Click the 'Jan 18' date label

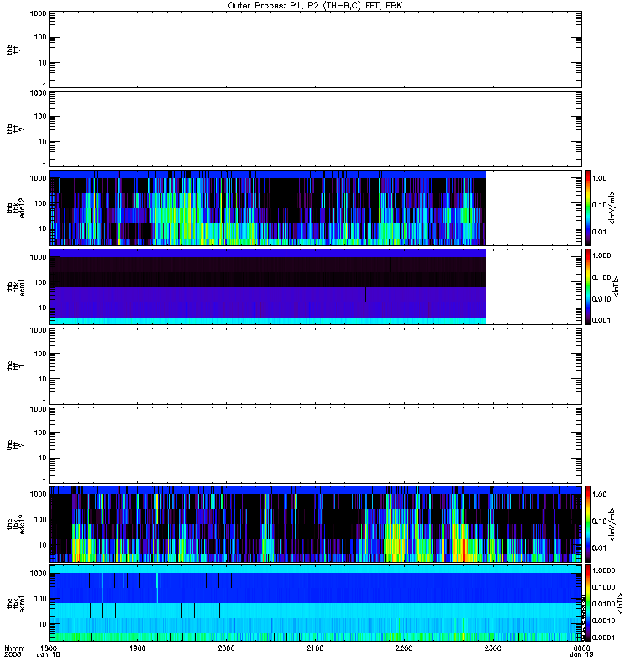coord(49,655)
